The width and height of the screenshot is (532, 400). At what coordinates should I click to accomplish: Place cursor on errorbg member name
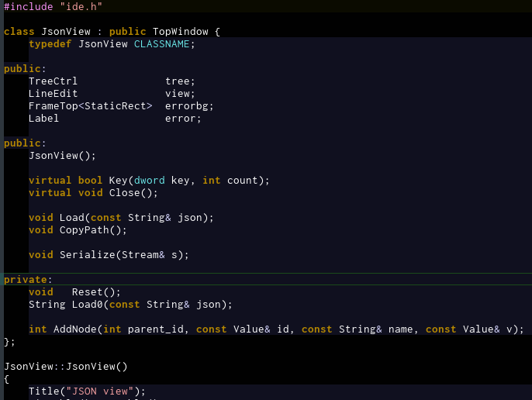click(189, 106)
